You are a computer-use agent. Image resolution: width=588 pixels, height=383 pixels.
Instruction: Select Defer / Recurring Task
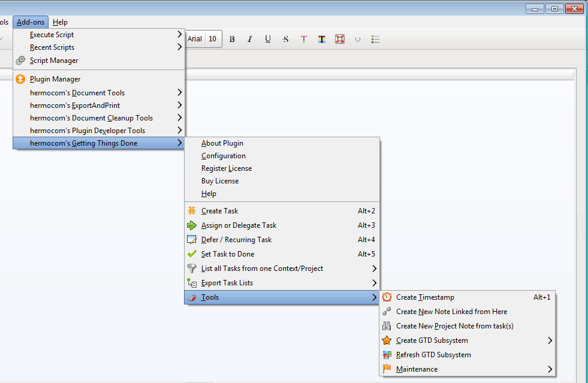click(x=236, y=240)
